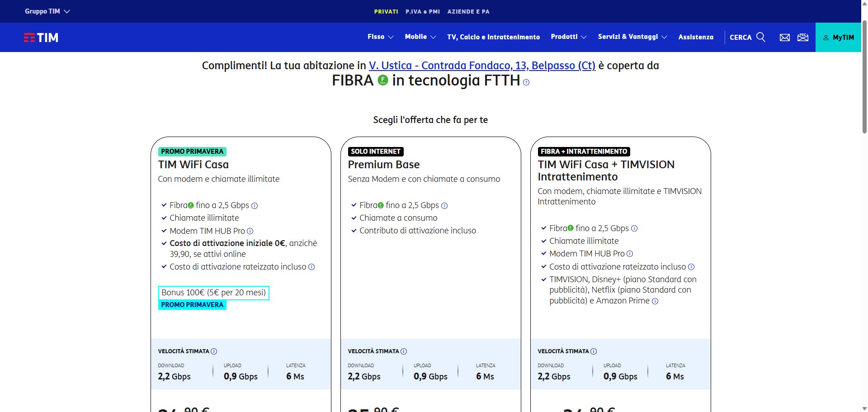Click the CERCA search label

pyautogui.click(x=741, y=38)
